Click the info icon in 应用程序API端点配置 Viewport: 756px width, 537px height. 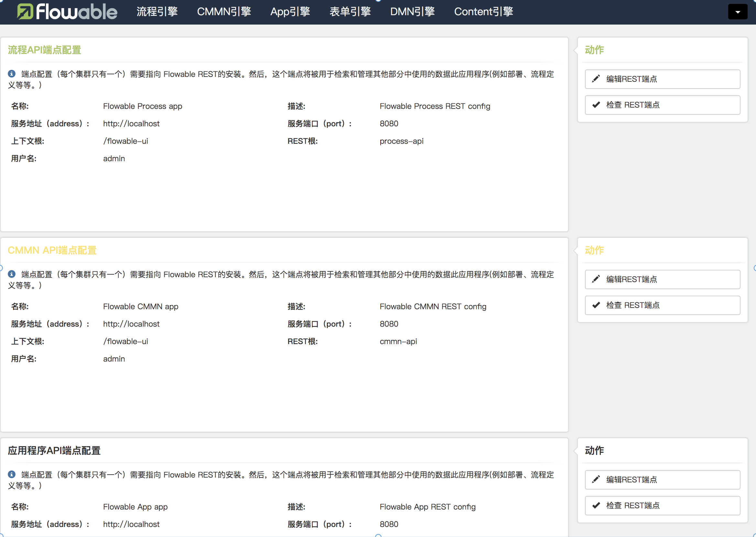(12, 475)
